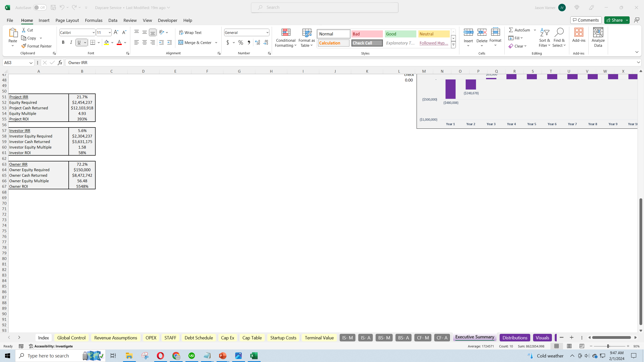Image resolution: width=644 pixels, height=362 pixels.
Task: Open Sort & Filter options
Action: [x=545, y=37]
